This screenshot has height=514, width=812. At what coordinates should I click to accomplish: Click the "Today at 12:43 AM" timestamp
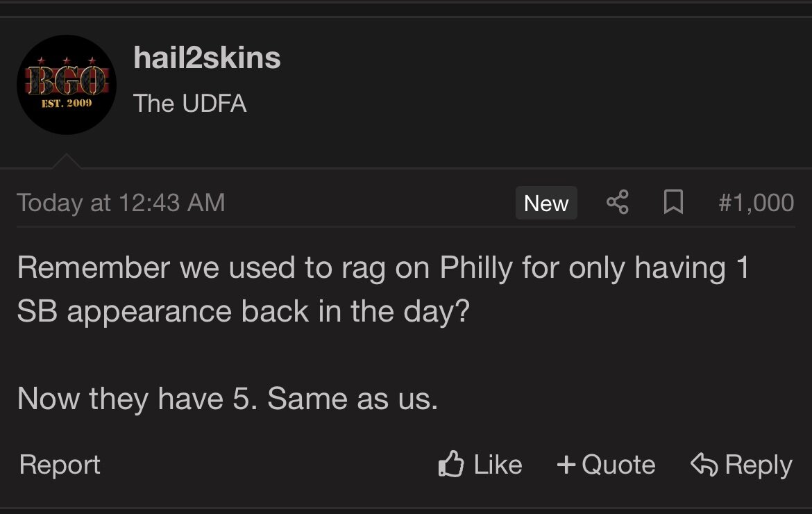point(121,203)
